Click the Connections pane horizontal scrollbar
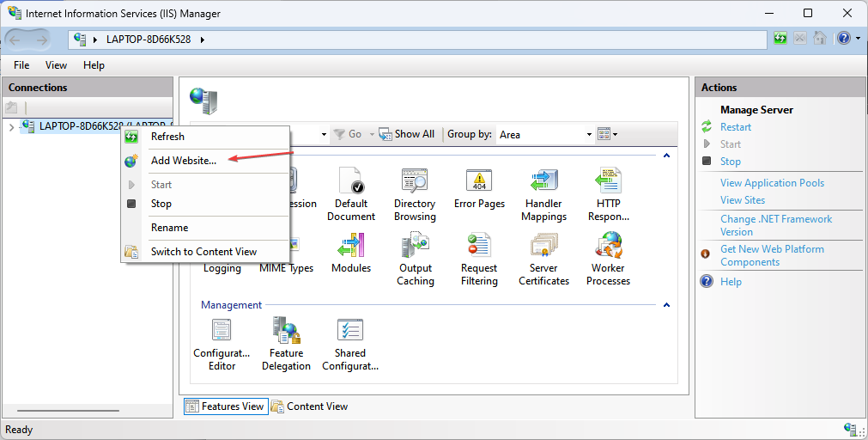868x440 pixels. click(x=68, y=411)
